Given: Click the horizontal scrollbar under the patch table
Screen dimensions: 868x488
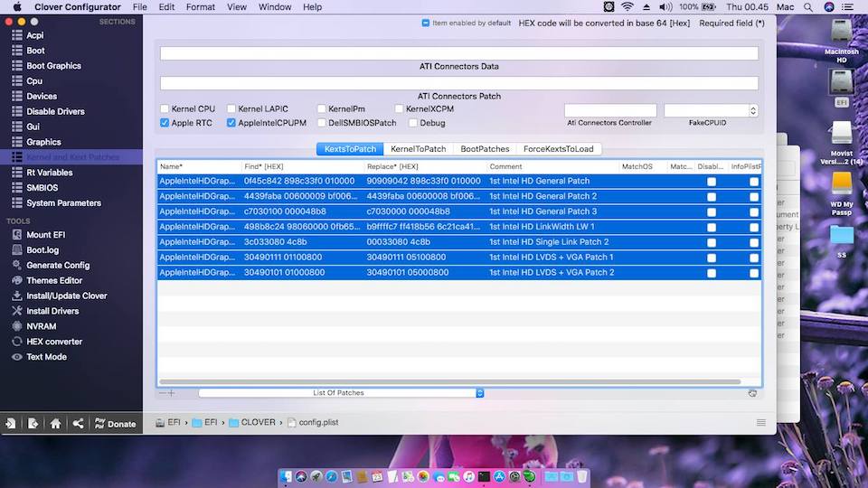Looking at the screenshot, I should 449,381.
